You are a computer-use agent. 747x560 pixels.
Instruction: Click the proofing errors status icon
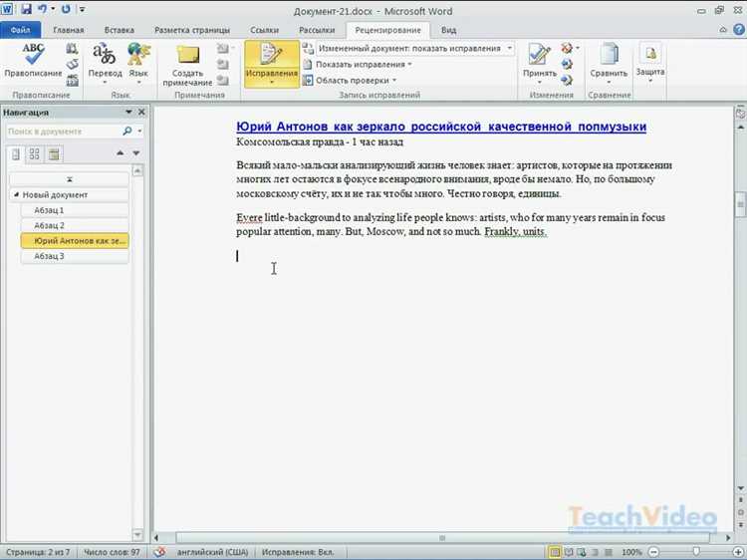tap(159, 552)
